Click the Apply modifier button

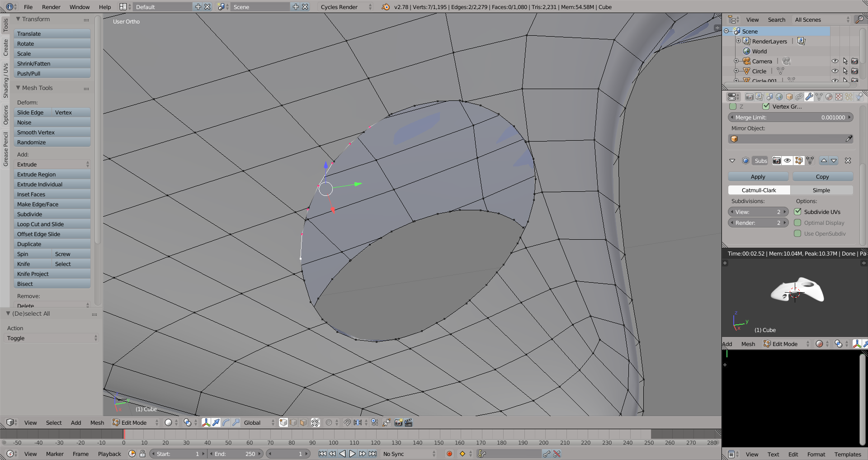(x=758, y=177)
